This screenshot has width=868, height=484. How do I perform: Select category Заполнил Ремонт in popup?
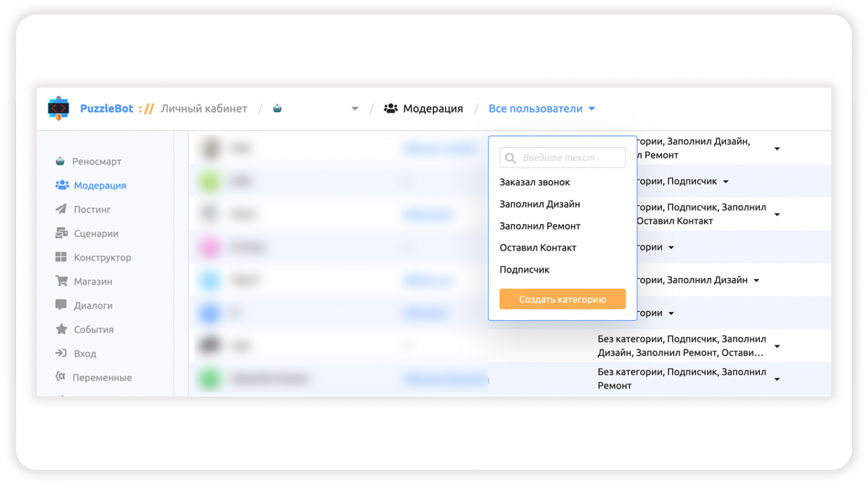pyautogui.click(x=540, y=226)
